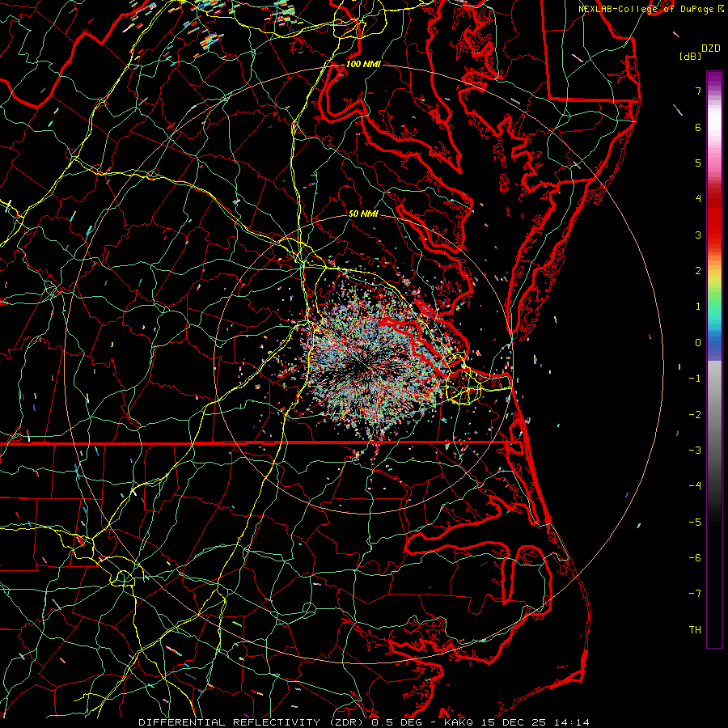Click the radar site center of the clutter

point(365,366)
